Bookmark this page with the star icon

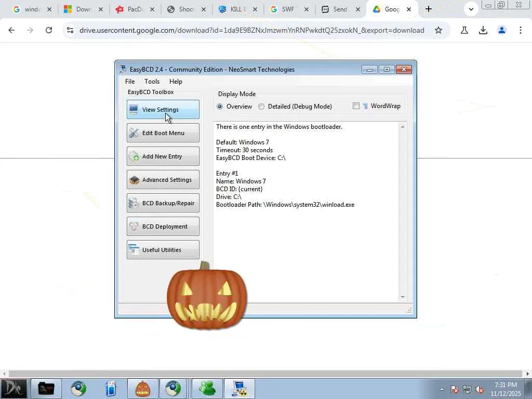coord(438,30)
